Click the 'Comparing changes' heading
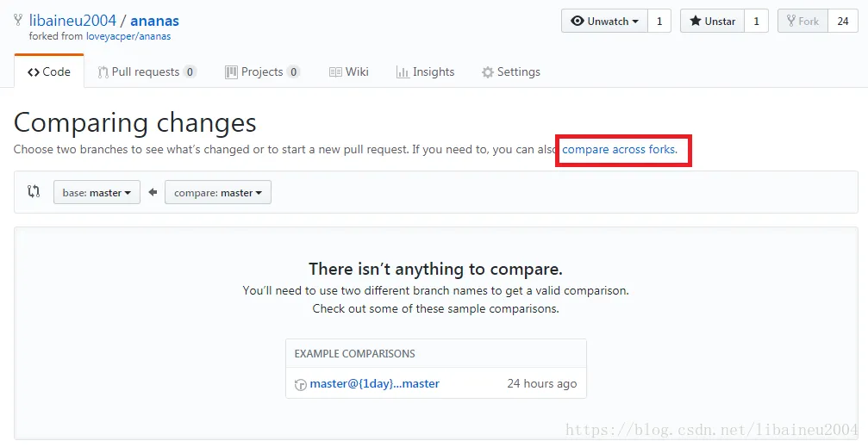This screenshot has height=447, width=868. pos(135,123)
